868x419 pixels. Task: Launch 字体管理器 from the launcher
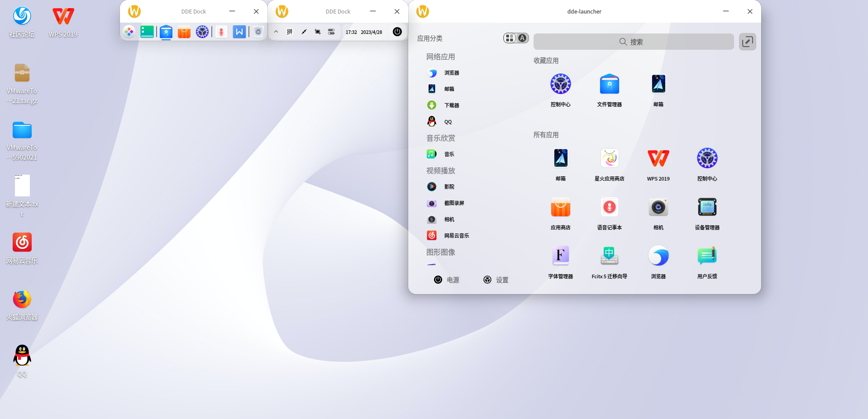[561, 262]
